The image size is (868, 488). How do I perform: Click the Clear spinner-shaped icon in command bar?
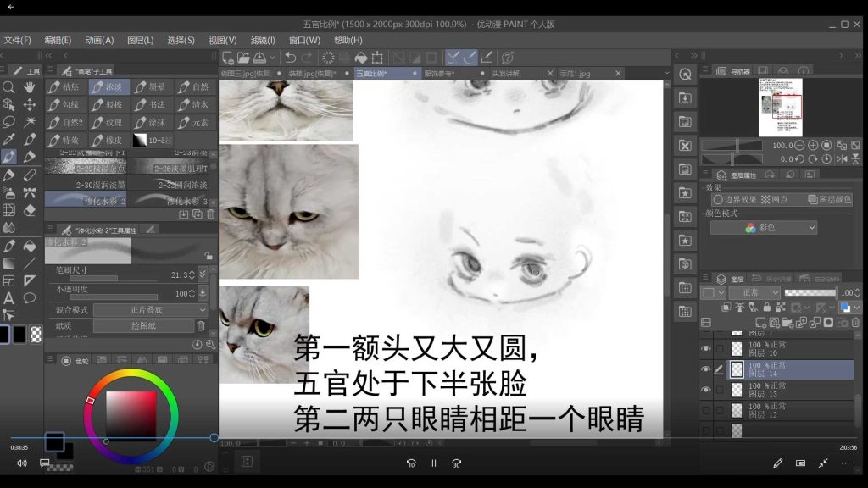click(328, 58)
